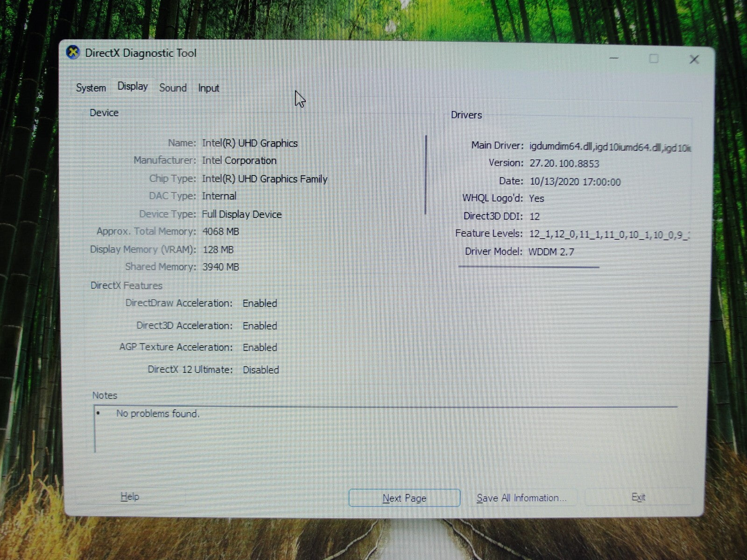Screen dimensions: 747x560
Task: Select the 'No problems found.' note
Action: [158, 413]
